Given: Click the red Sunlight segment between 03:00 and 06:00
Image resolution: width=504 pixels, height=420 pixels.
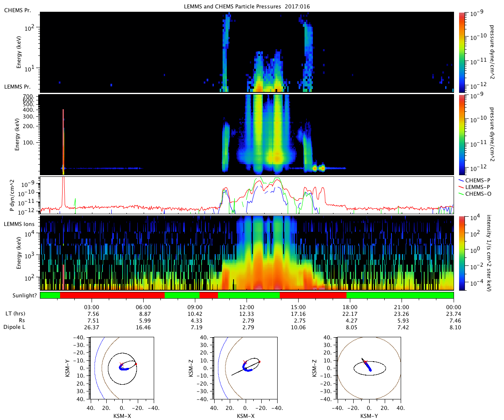Looking at the screenshot, I should [x=112, y=295].
